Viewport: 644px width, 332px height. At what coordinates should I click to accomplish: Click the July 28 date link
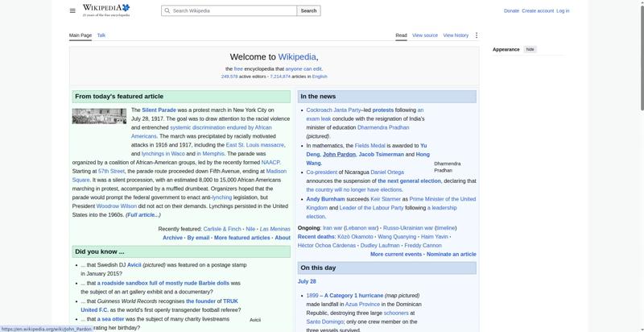click(307, 281)
